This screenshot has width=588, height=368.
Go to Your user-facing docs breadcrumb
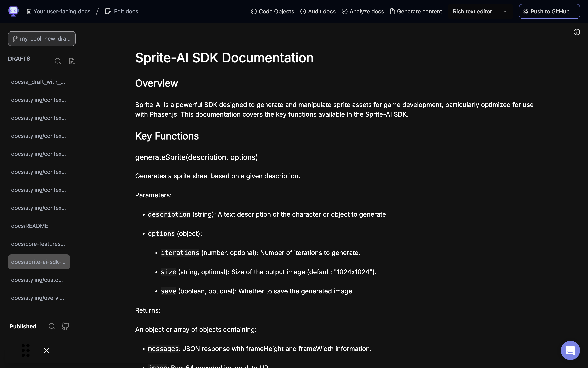[59, 11]
